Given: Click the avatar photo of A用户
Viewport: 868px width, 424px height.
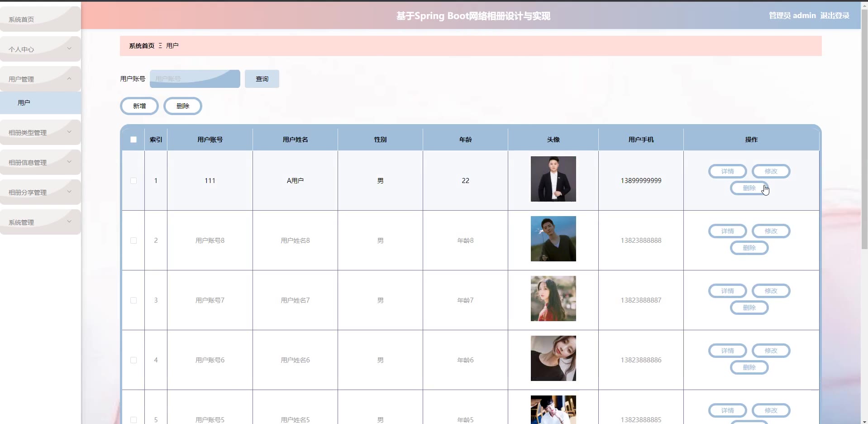Looking at the screenshot, I should tap(553, 179).
